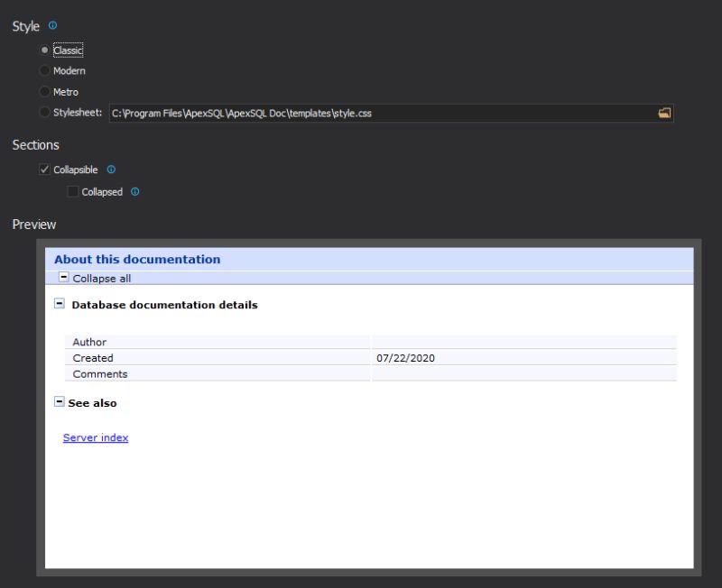Select the Classic style radio button

coord(42,50)
